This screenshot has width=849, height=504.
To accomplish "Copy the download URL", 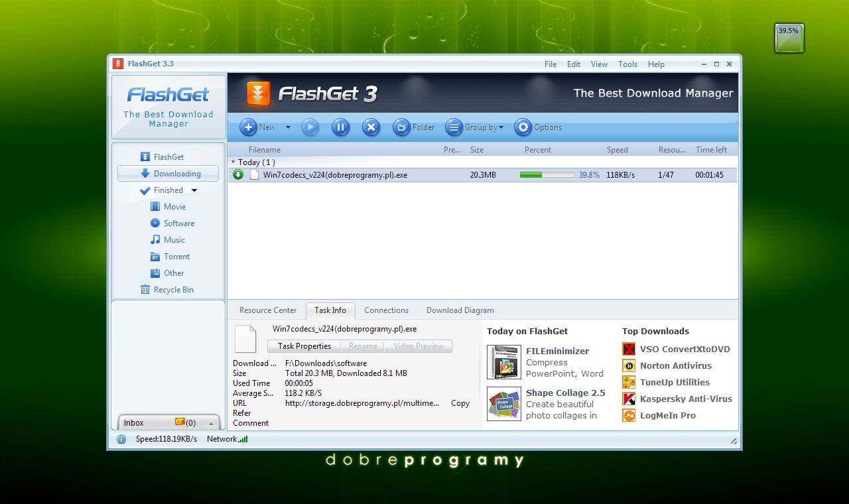I will (x=460, y=403).
